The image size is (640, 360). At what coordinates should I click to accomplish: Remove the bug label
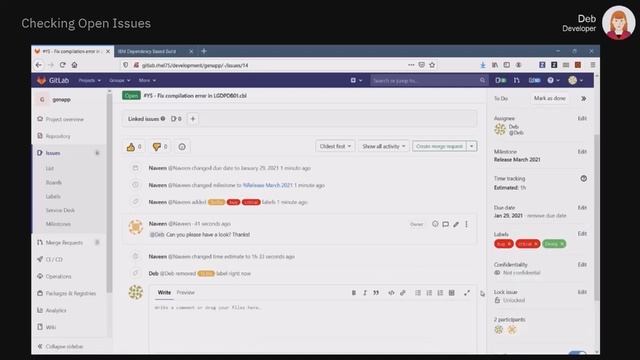509,244
